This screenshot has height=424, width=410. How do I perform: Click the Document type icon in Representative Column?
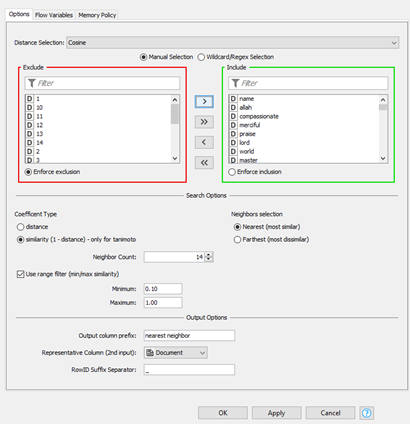pos(150,353)
